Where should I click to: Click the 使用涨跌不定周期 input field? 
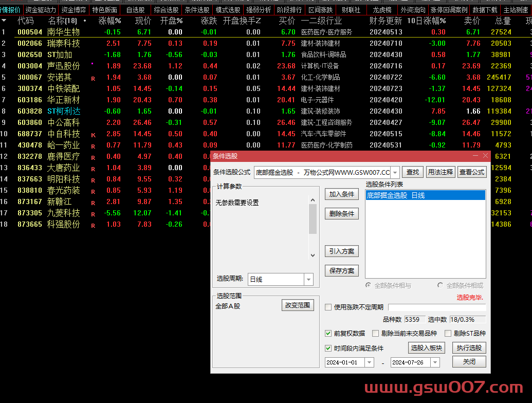coord(437,307)
